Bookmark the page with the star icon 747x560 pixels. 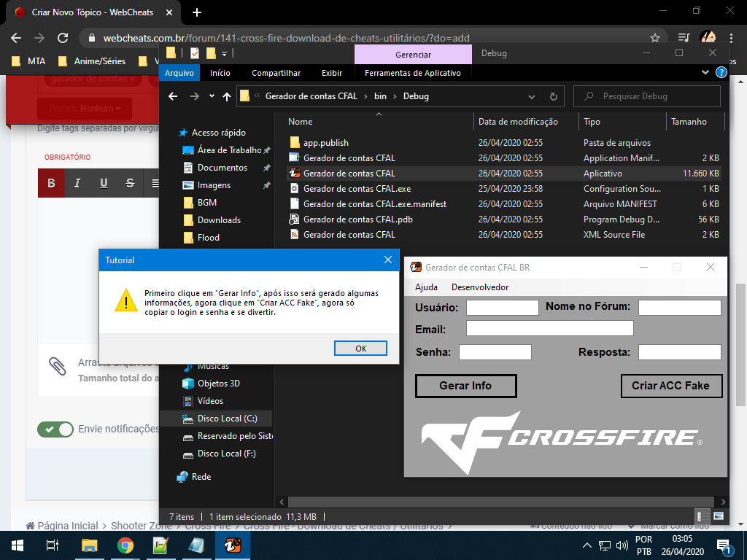[x=655, y=38]
